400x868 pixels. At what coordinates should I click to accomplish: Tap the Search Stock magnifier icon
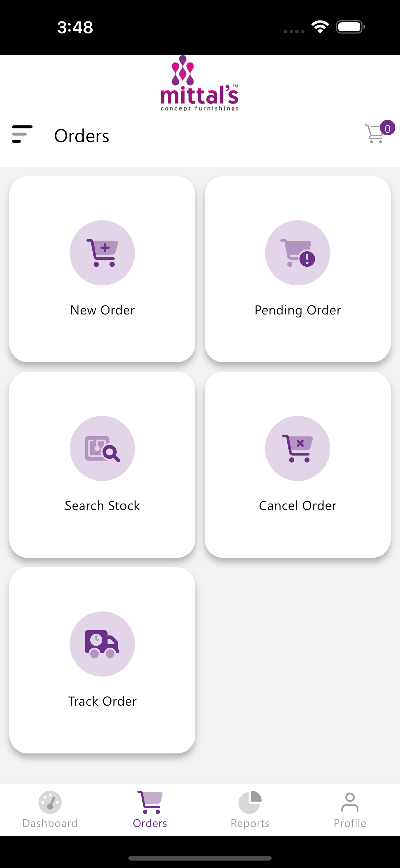pos(102,449)
